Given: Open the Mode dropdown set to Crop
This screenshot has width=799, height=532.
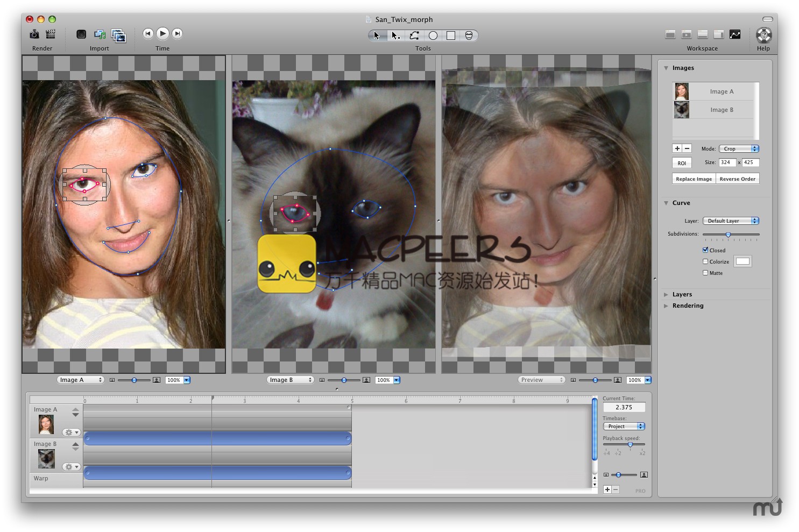Looking at the screenshot, I should coord(738,148).
